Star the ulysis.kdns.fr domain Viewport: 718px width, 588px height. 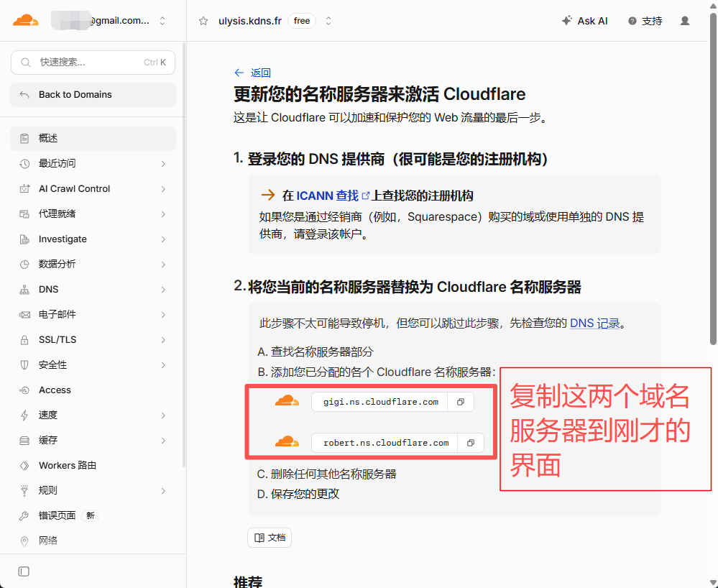click(x=203, y=21)
